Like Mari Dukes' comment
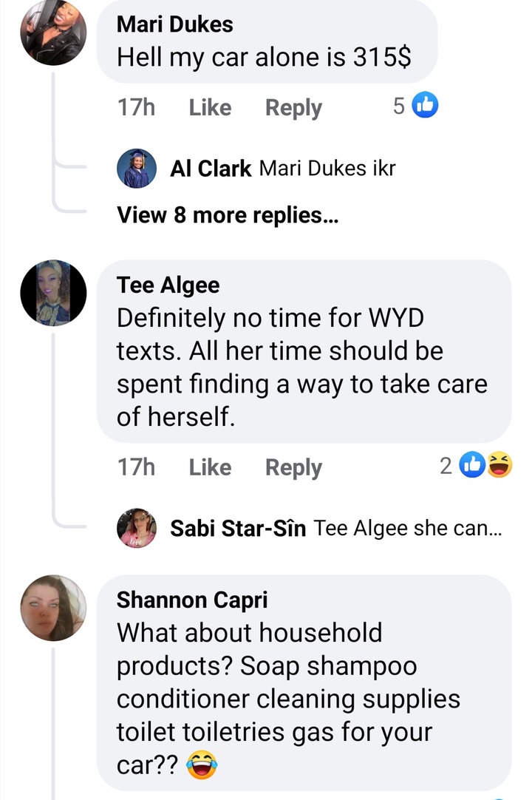The width and height of the screenshot is (532, 800). pyautogui.click(x=210, y=108)
